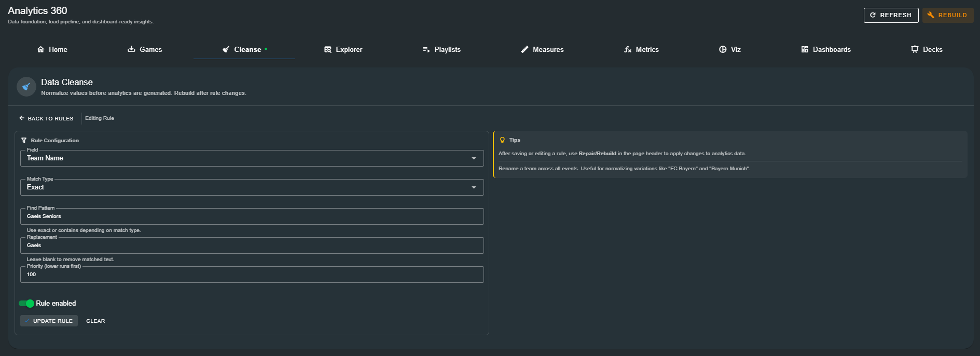Image resolution: width=980 pixels, height=356 pixels.
Task: Switch to the Home tab
Action: (x=52, y=49)
